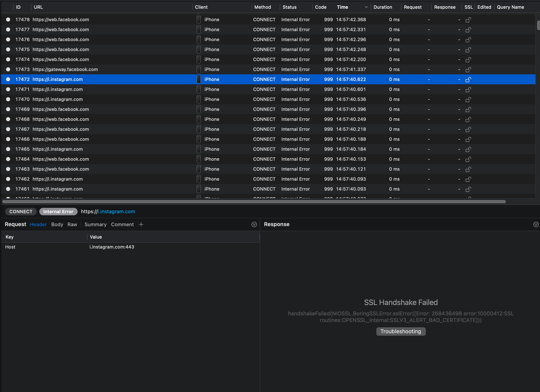This screenshot has height=392, width=540.
Task: Click the iPhone device icon on row 17469
Action: point(199,109)
